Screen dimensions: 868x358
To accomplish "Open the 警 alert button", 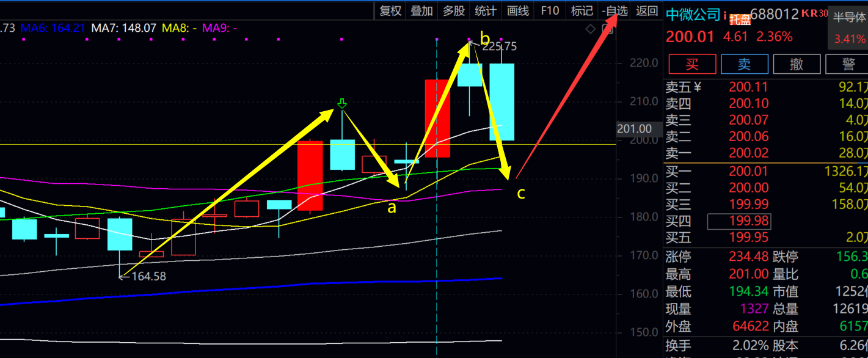I will 848,64.
